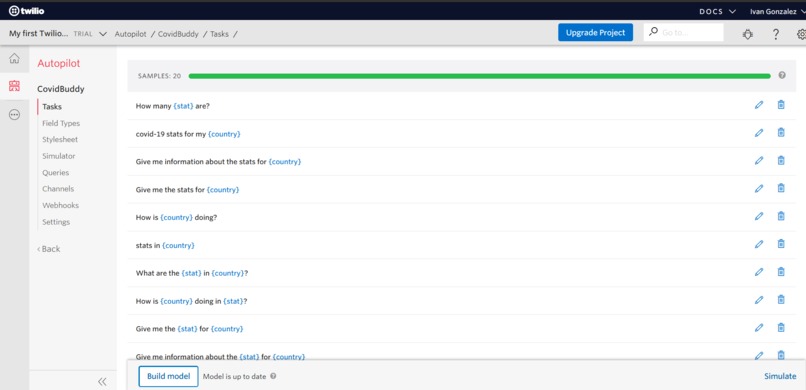Screen dimensions: 806x390
Task: Click the Twilio logo
Action: (27, 11)
